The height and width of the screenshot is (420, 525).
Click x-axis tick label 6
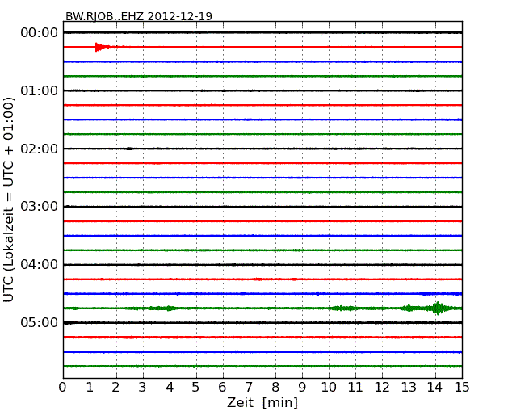[223, 387]
